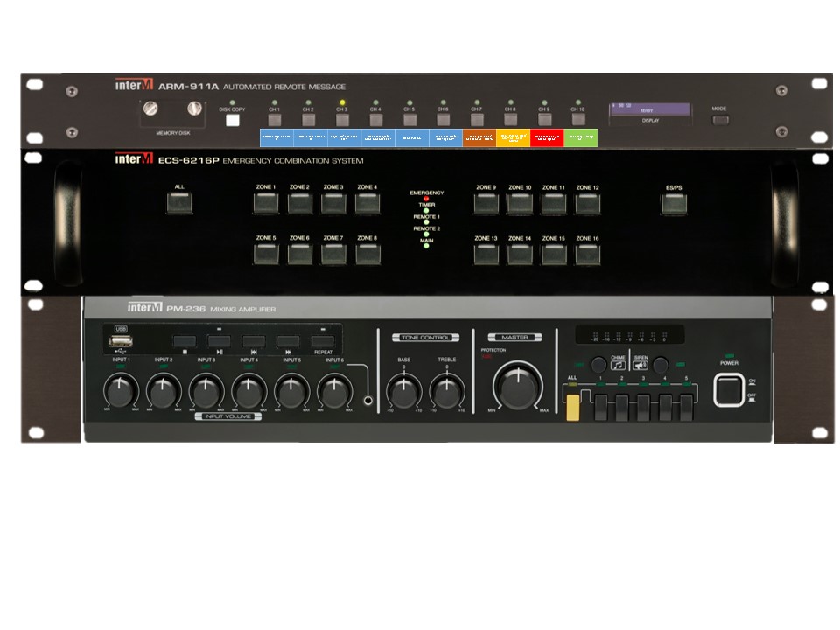Toggle ZONE 14 selector button
Viewport: 840px width, 630px height.
click(520, 255)
